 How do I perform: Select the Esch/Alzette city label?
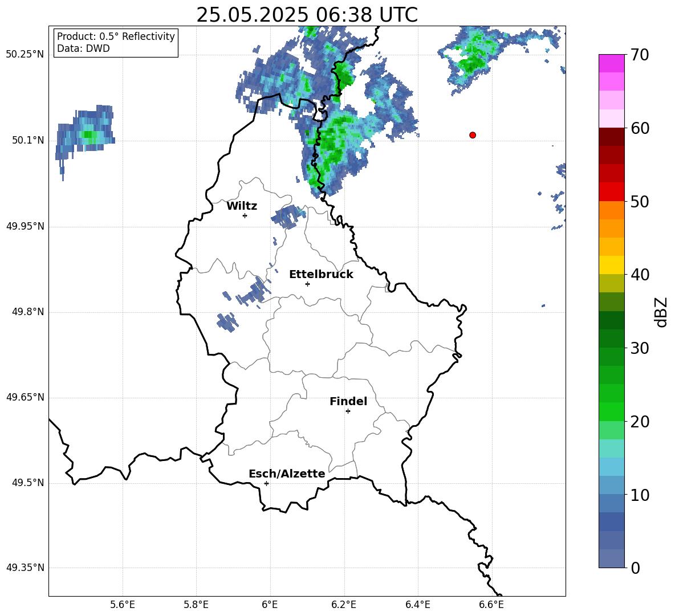[x=287, y=474]
